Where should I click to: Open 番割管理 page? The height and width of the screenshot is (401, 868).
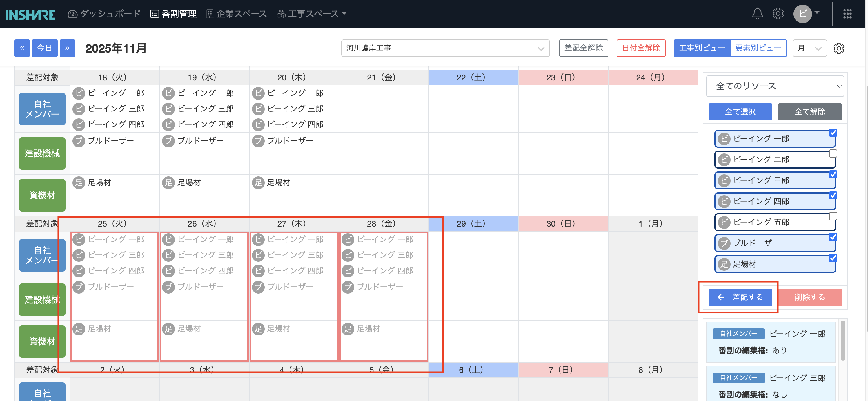pos(173,14)
